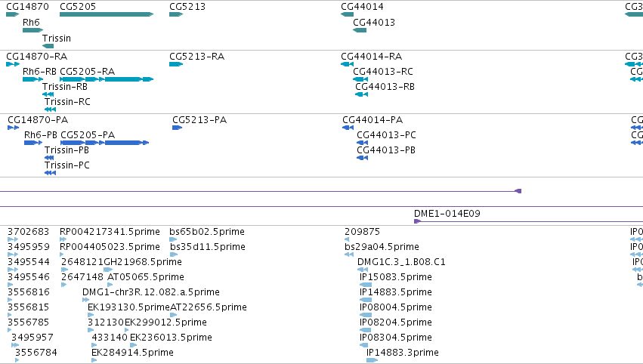Click the CG5213 gene arrow
Image resolution: width=643 pixels, height=364 pixels.
pos(176,14)
